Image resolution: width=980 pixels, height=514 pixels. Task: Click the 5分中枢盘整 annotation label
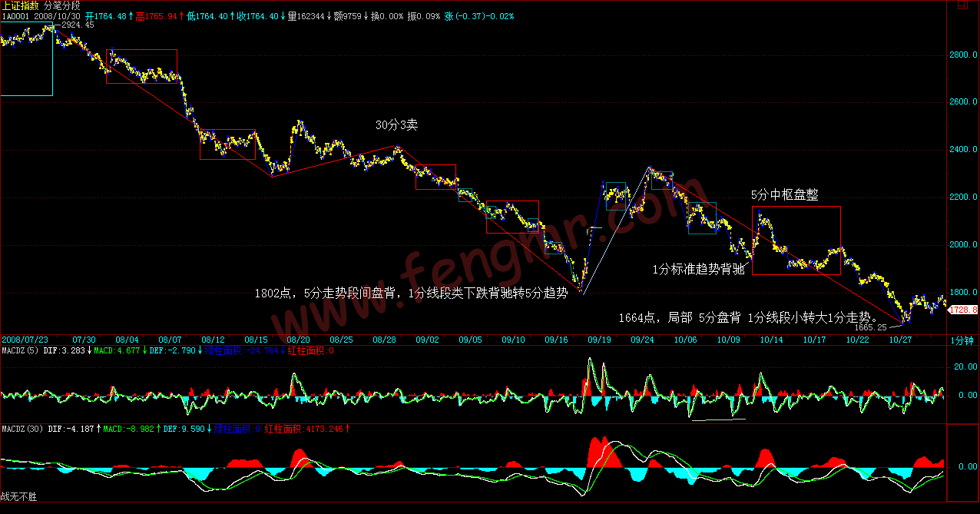click(x=784, y=195)
